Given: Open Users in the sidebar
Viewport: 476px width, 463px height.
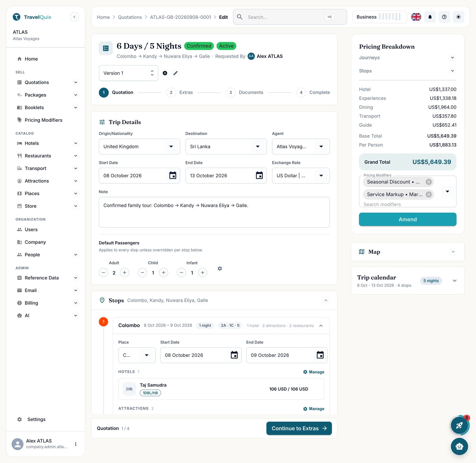Looking at the screenshot, I should [x=31, y=229].
